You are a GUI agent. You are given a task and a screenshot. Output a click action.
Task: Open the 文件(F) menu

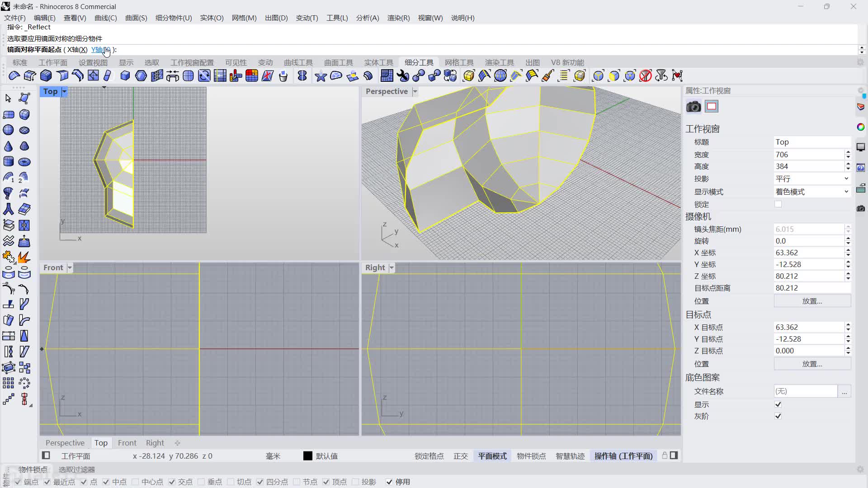click(x=15, y=18)
